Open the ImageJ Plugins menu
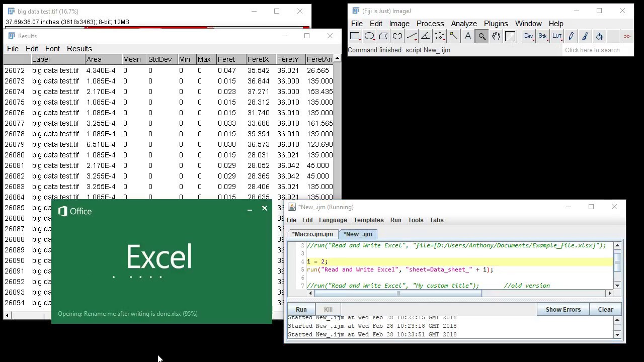Image resolution: width=644 pixels, height=362 pixels. [496, 24]
